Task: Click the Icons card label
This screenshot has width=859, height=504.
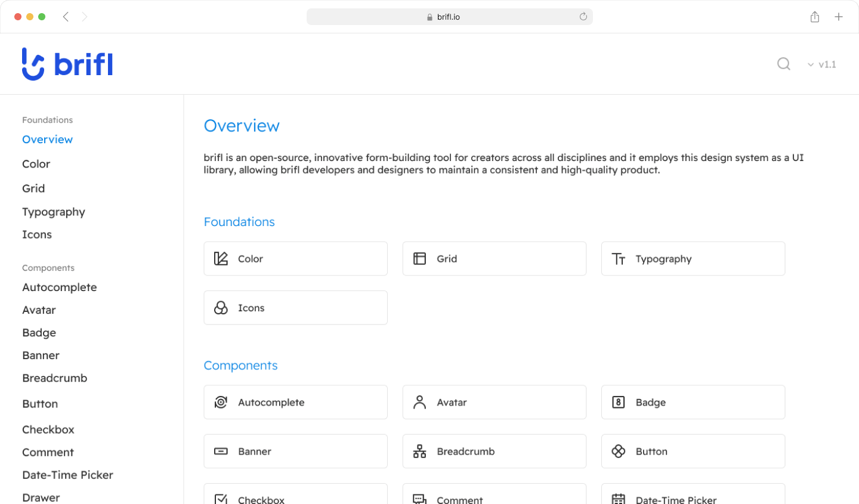Action: click(251, 308)
